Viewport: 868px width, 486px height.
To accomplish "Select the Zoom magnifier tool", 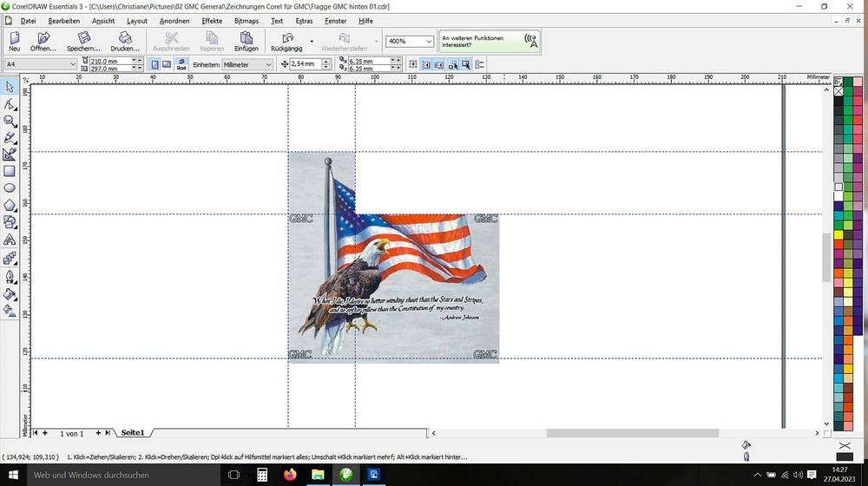I will [10, 121].
